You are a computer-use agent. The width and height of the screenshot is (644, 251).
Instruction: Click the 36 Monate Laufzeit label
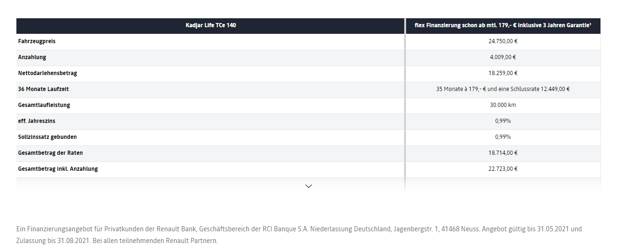pos(44,89)
